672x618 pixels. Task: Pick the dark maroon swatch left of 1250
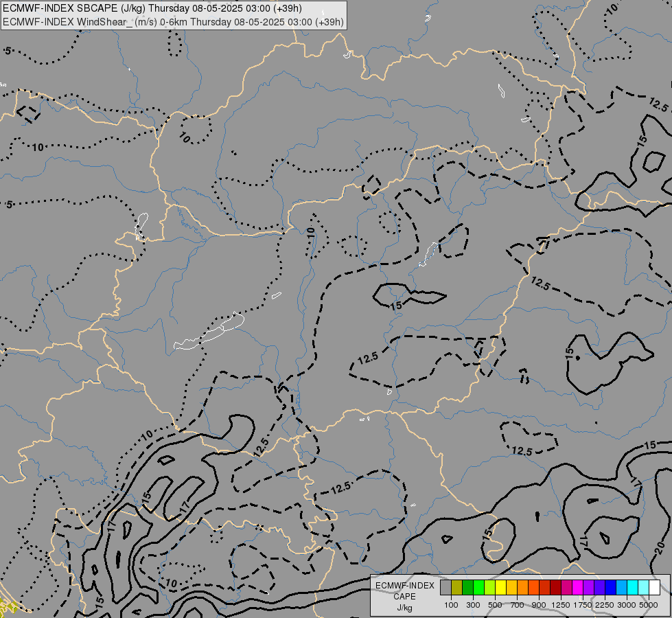(x=555, y=587)
